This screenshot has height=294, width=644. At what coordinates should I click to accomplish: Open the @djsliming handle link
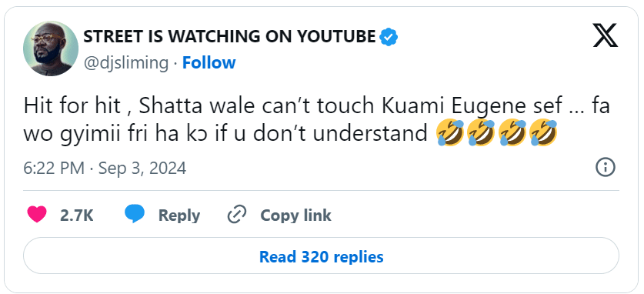[126, 63]
